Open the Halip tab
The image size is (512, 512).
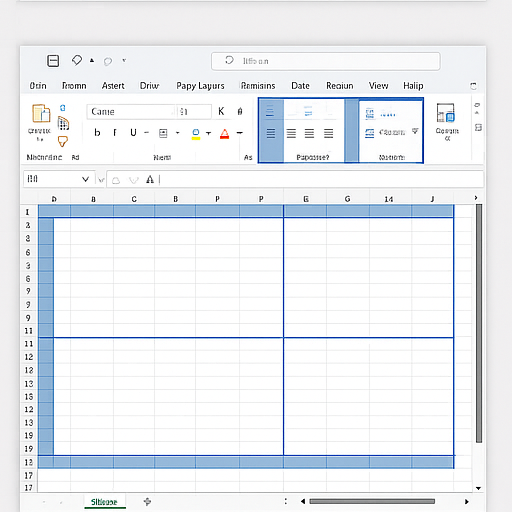coord(413,86)
